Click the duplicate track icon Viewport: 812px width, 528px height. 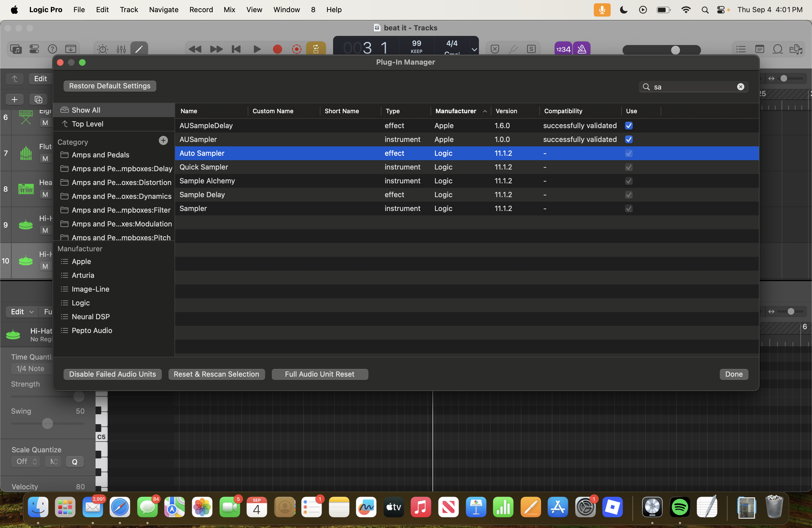click(x=38, y=99)
